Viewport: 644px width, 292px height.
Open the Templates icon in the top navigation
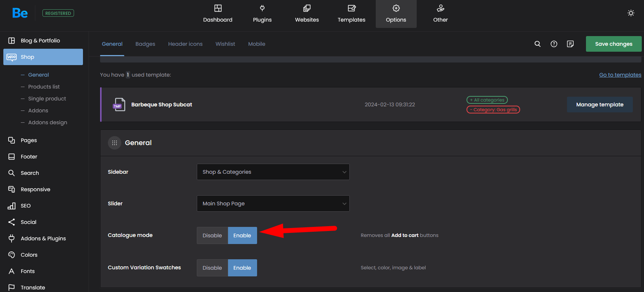(352, 8)
